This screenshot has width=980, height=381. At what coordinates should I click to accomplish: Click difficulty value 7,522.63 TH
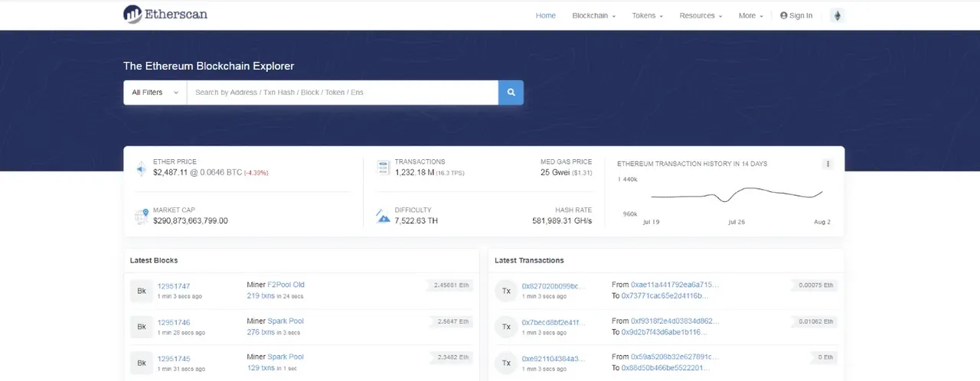[416, 221]
